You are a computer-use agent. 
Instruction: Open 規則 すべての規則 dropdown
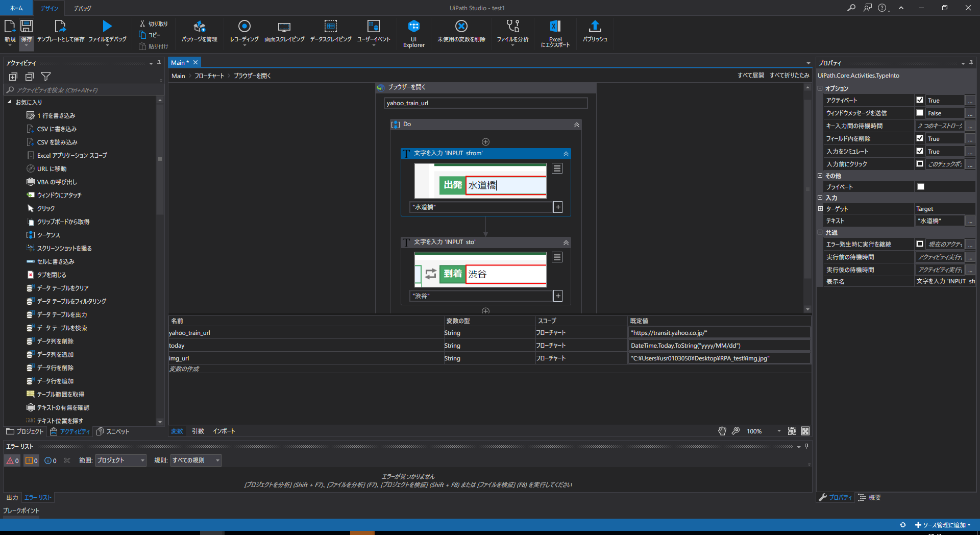pyautogui.click(x=196, y=460)
